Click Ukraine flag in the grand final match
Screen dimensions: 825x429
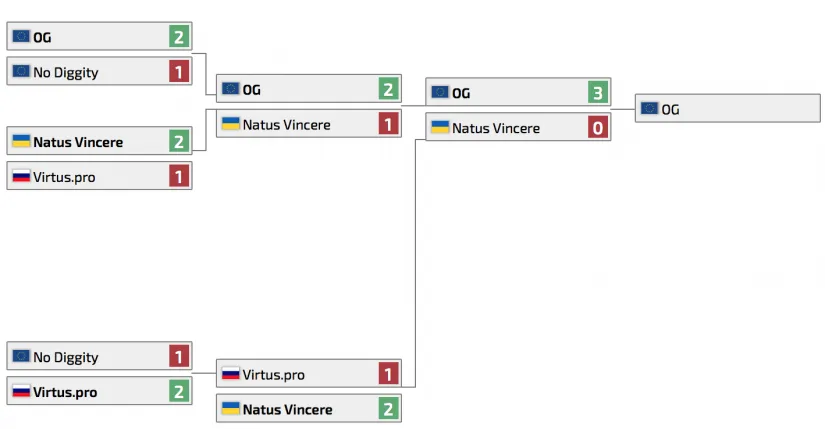pos(439,127)
